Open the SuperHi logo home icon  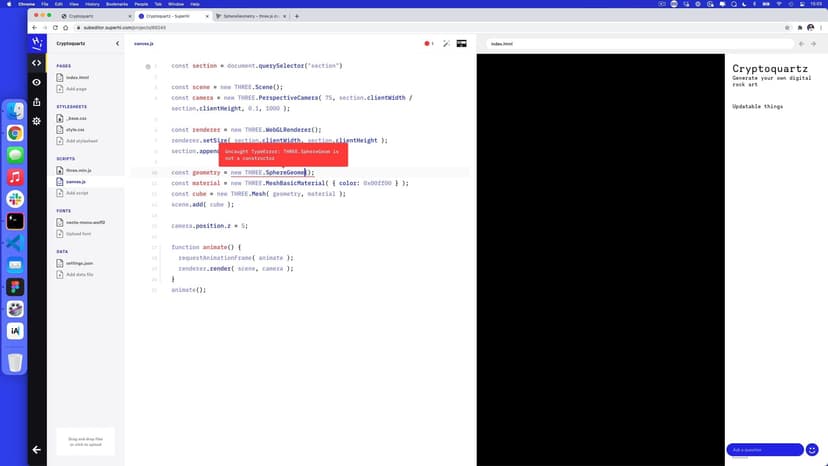(x=36, y=43)
